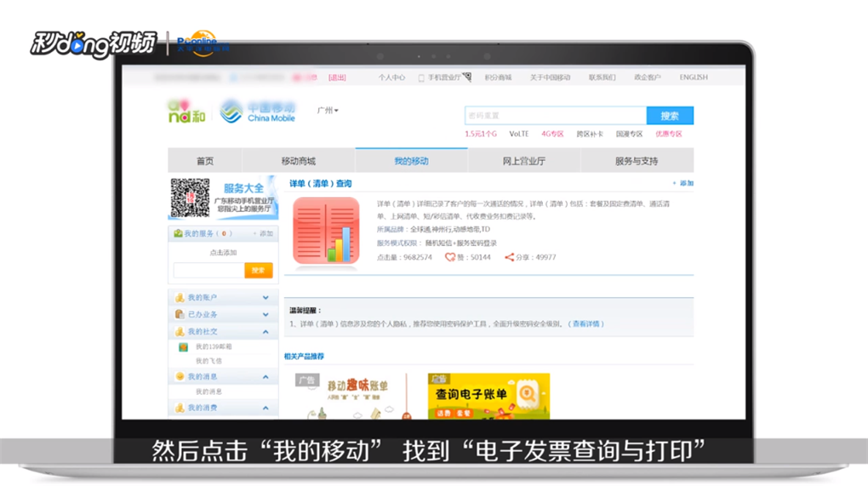This screenshot has width=868, height=486.
Task: Open 个人中心 in top bar
Action: tap(391, 77)
